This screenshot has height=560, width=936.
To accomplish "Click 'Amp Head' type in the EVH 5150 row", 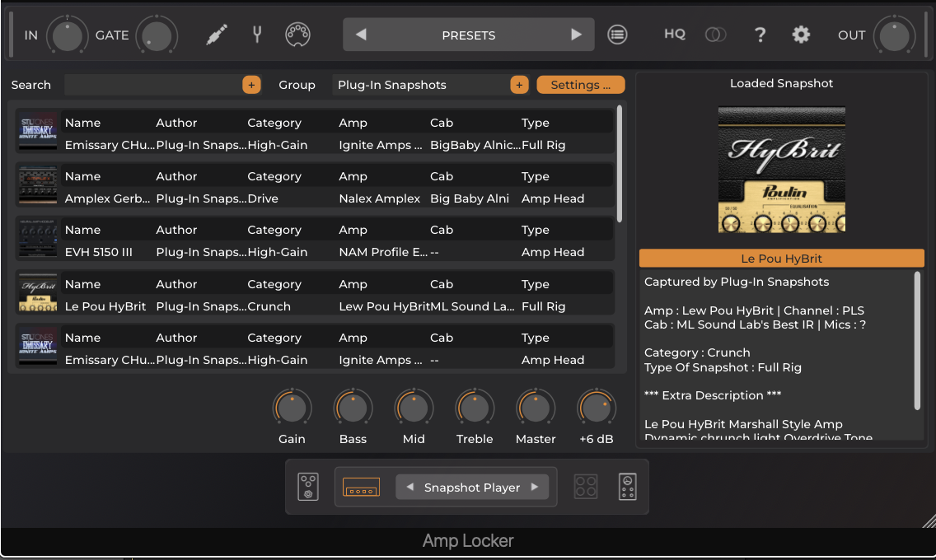I will coord(553,252).
